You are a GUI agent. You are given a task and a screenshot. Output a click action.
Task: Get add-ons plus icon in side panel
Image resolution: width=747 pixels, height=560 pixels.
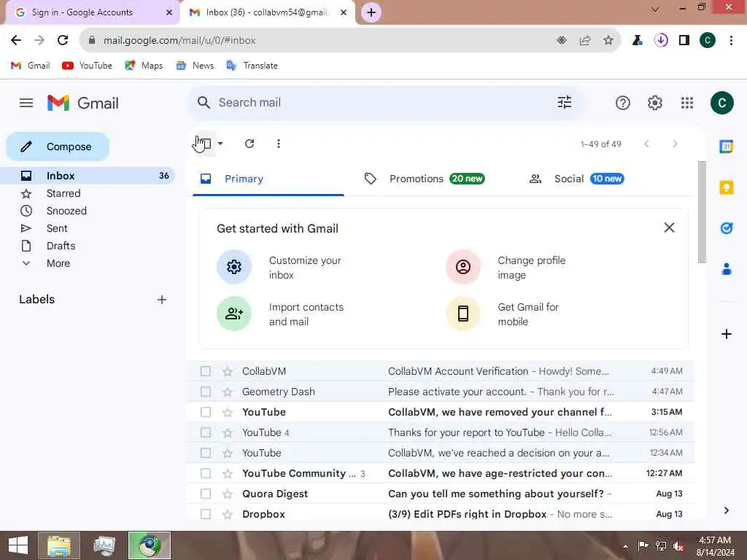pyautogui.click(x=726, y=334)
